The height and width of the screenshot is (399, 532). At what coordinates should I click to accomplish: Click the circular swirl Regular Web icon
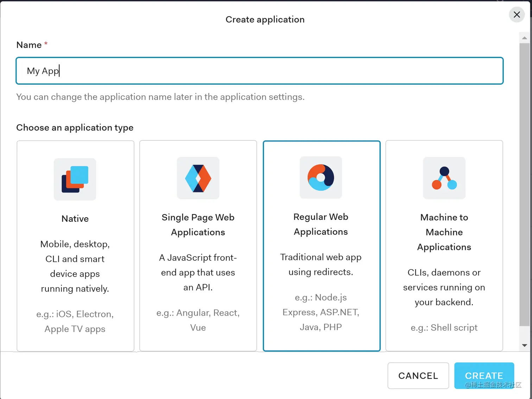point(321,178)
